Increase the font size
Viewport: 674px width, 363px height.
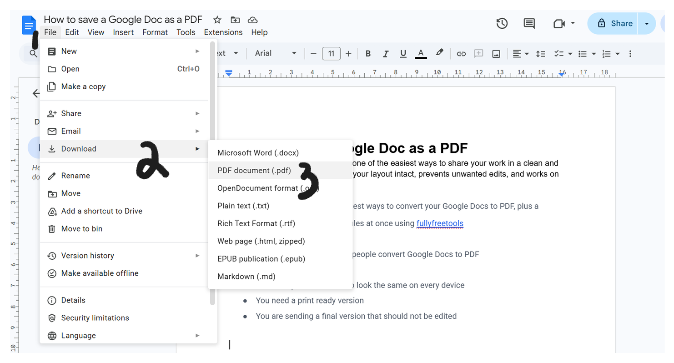[348, 54]
